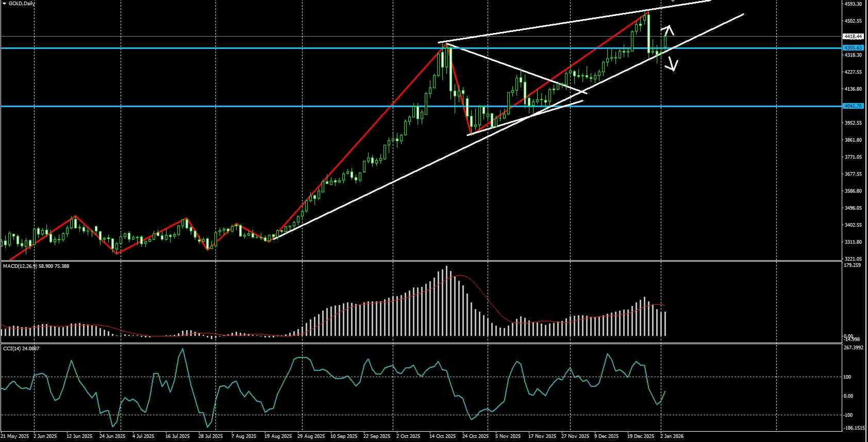
Task: Click the 5 Nov 2025 date label
Action: coord(508,436)
